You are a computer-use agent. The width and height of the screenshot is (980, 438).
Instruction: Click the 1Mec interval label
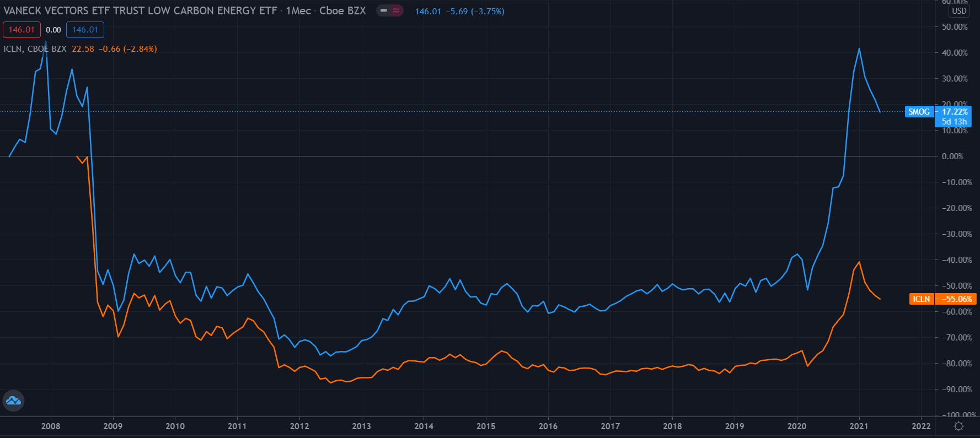coord(298,11)
